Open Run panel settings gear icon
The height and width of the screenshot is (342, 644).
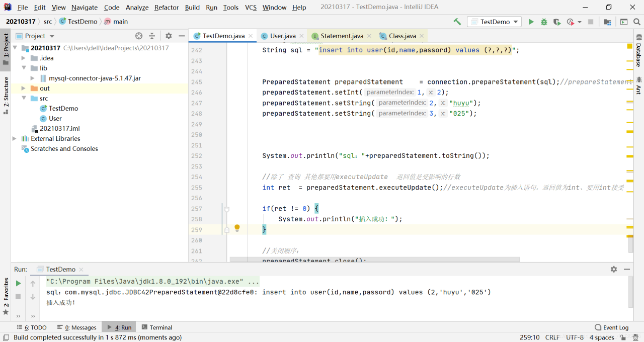(613, 269)
